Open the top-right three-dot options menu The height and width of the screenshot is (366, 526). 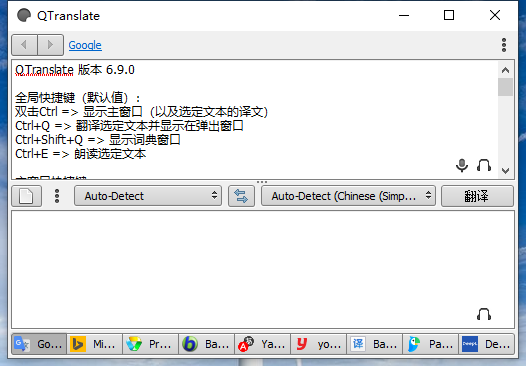click(504, 45)
